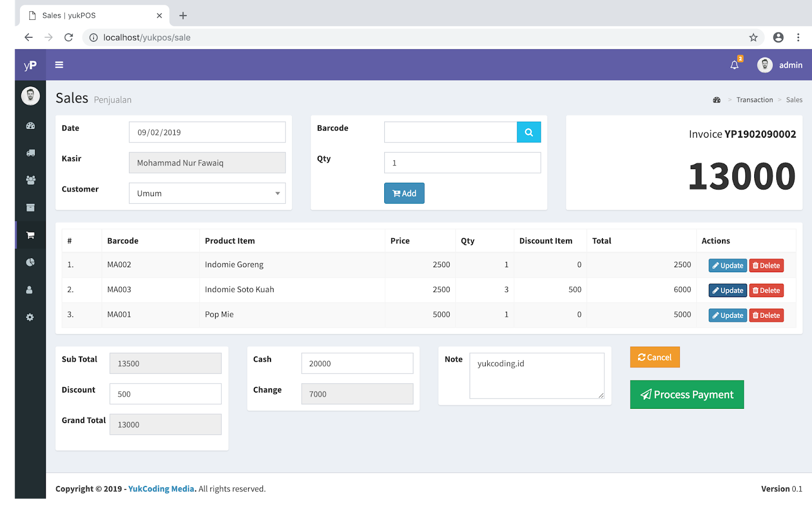Open the Dashboard via the speedometer icon
812x516 pixels.
click(30, 125)
